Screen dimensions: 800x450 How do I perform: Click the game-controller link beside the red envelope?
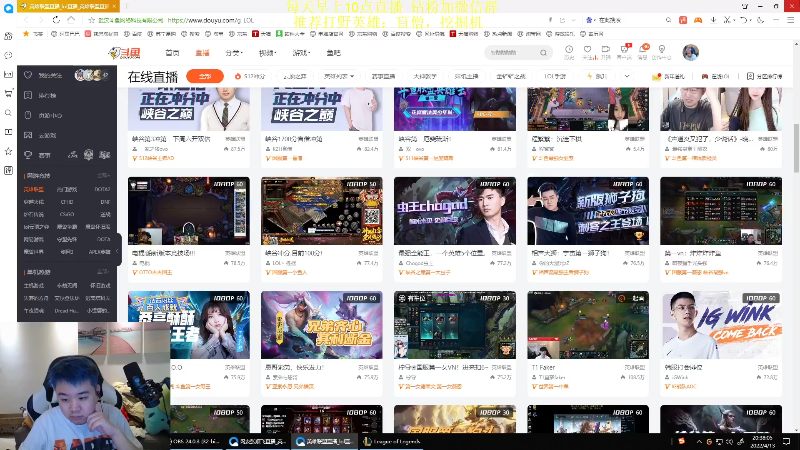click(x=715, y=76)
